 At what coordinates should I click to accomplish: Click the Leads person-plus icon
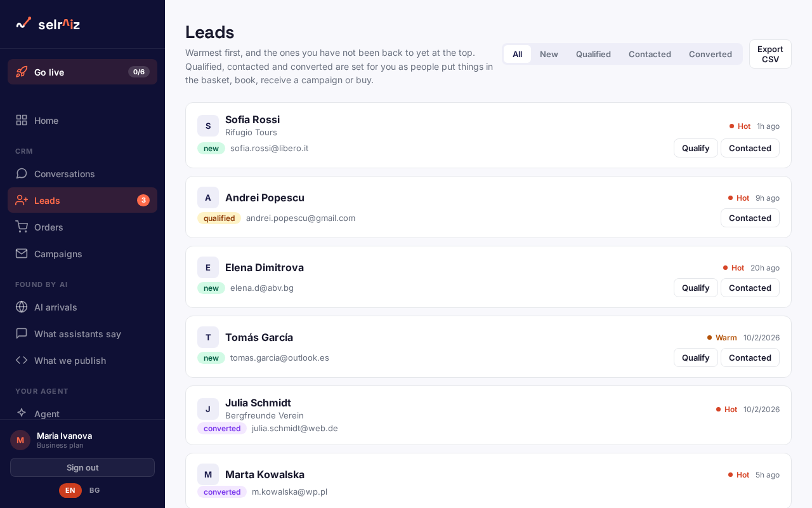tap(22, 200)
